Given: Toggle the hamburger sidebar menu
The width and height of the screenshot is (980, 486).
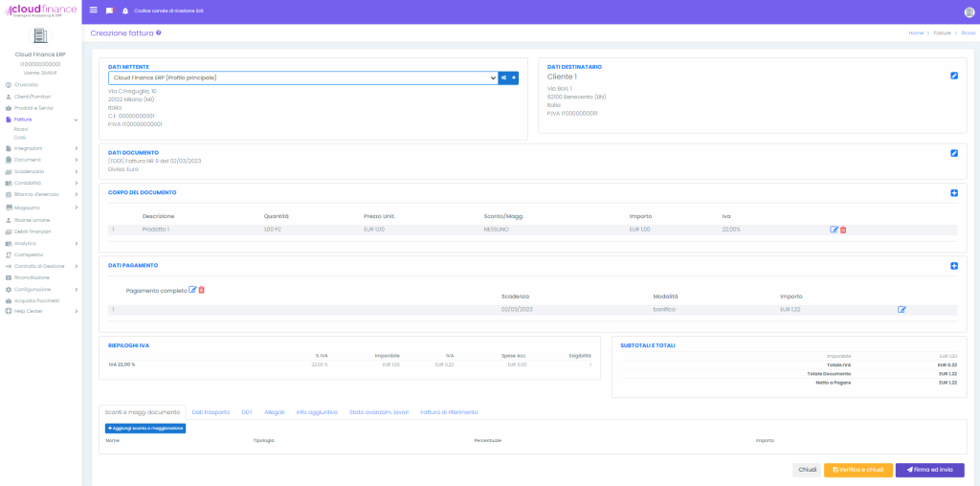Looking at the screenshot, I should tap(94, 10).
